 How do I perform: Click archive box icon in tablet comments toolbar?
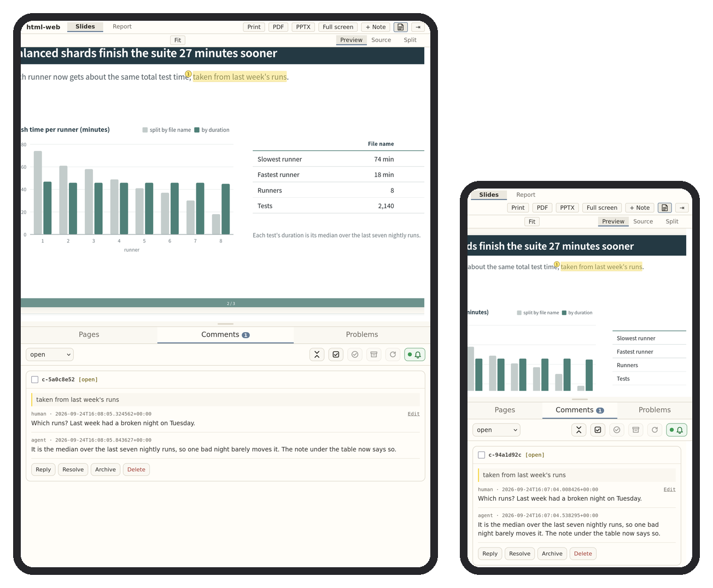click(374, 355)
